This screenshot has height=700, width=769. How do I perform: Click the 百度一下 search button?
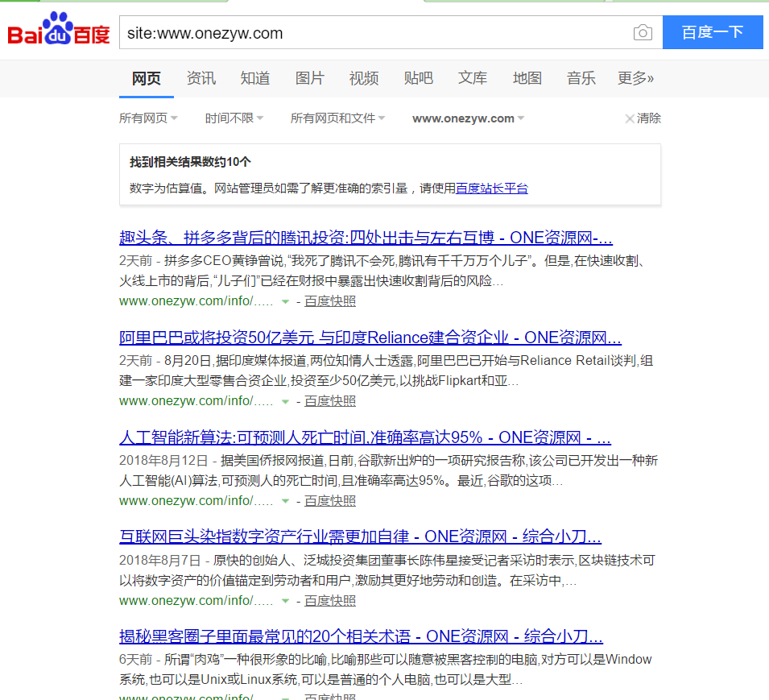(x=713, y=32)
